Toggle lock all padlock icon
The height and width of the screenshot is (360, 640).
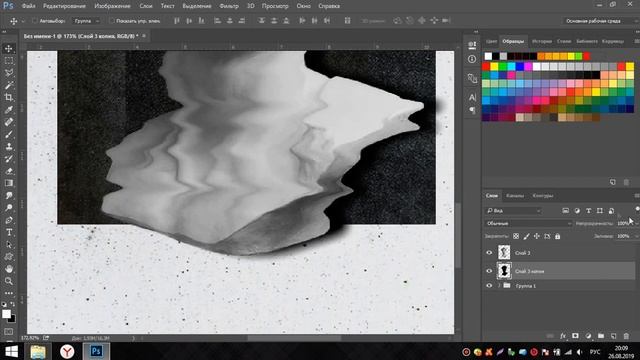[558, 236]
